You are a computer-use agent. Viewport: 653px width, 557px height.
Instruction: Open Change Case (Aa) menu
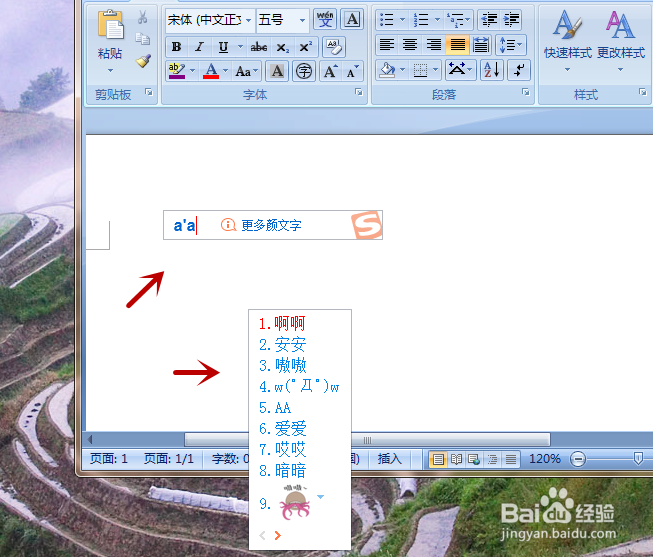tap(247, 71)
